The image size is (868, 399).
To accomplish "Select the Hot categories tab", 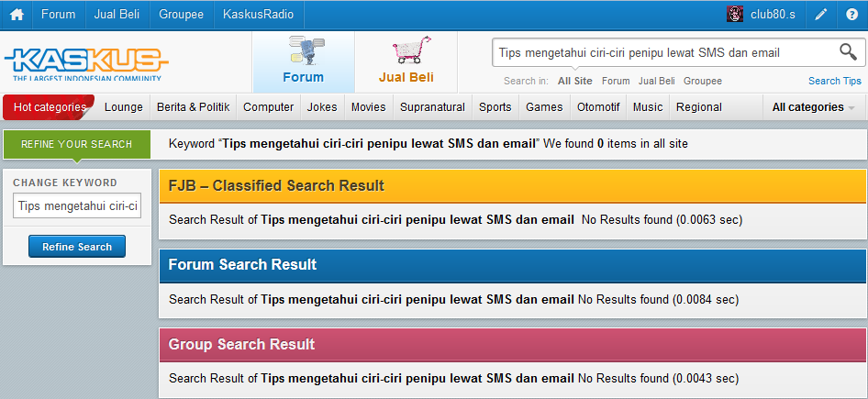I will [x=50, y=107].
